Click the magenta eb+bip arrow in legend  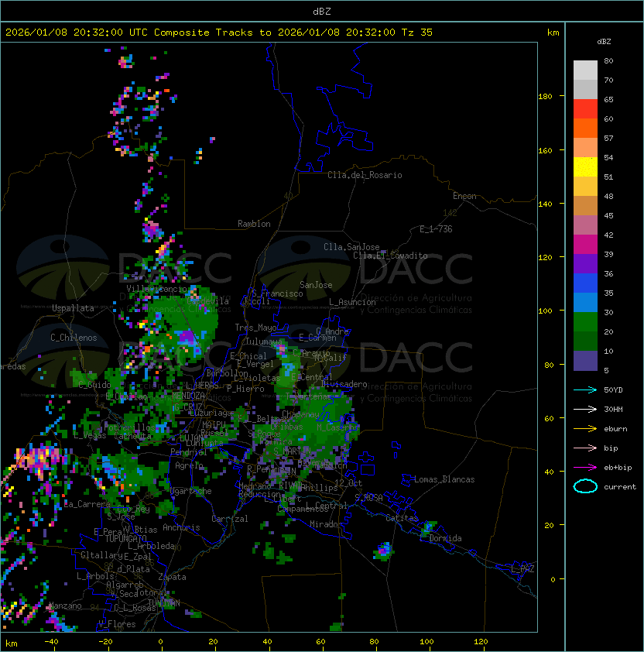pos(585,468)
